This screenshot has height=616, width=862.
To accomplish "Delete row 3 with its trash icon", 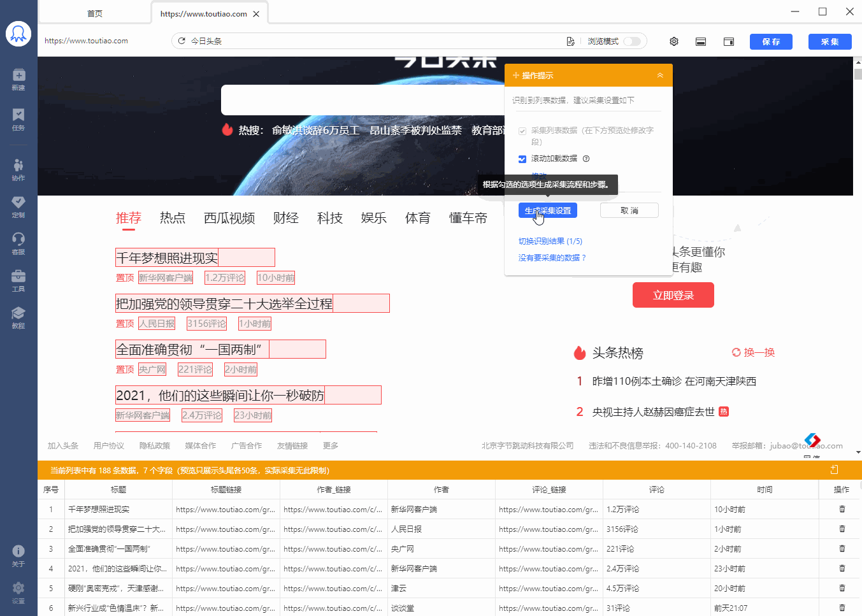I will click(x=842, y=548).
